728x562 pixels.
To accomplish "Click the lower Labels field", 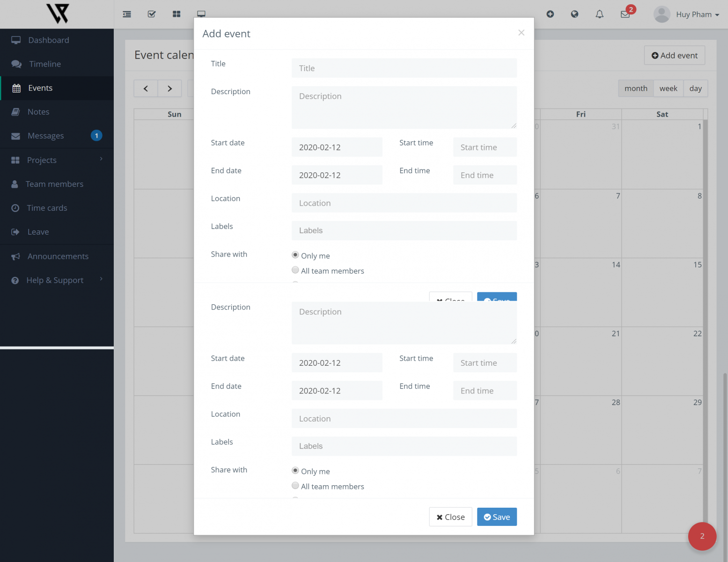I will click(x=404, y=446).
